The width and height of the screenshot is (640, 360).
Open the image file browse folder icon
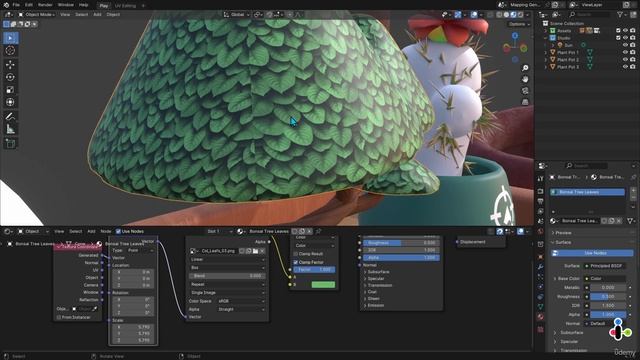coord(255,251)
